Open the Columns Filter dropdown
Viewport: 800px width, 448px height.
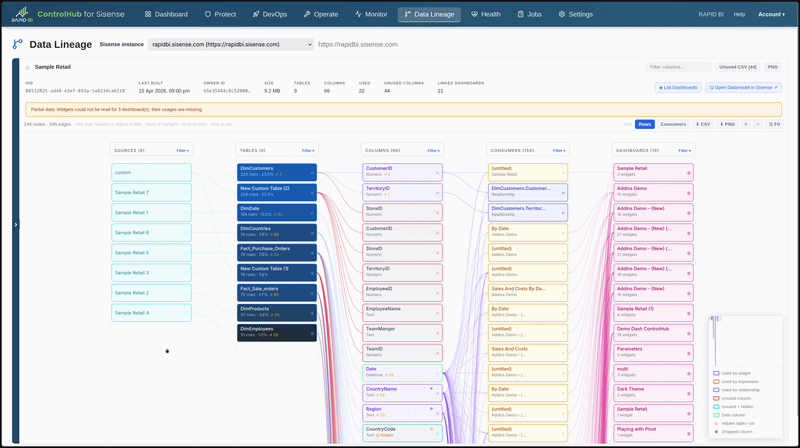point(434,151)
